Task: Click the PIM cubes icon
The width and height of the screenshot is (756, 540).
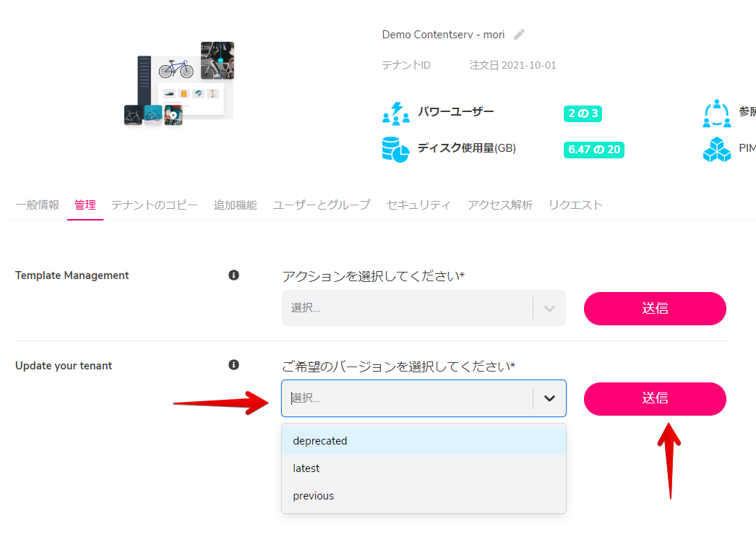Action: pos(716,149)
